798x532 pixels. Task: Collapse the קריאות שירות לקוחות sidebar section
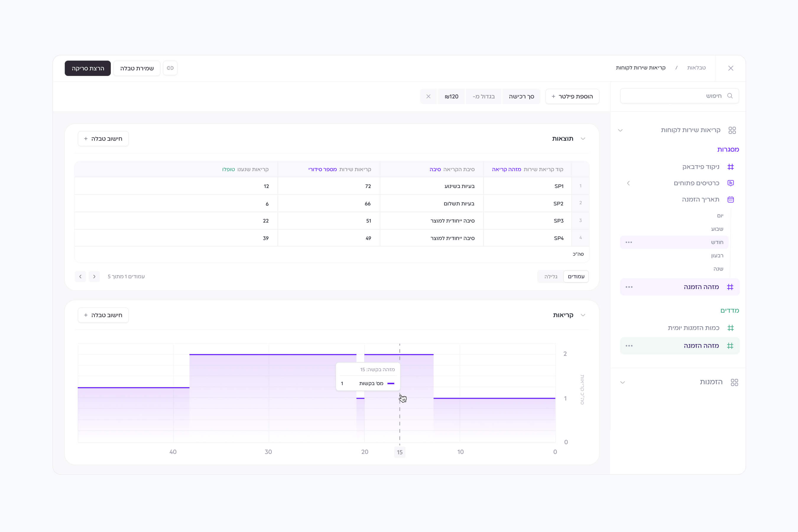click(620, 130)
